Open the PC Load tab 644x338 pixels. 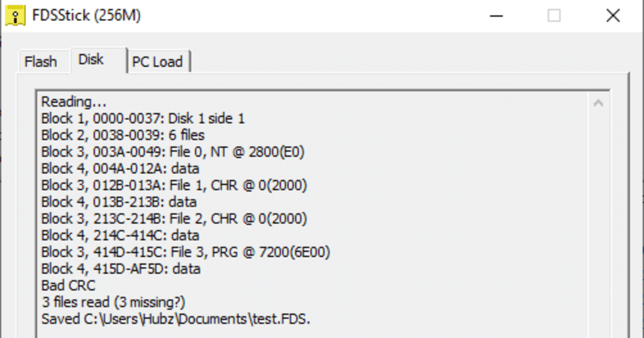click(x=157, y=62)
